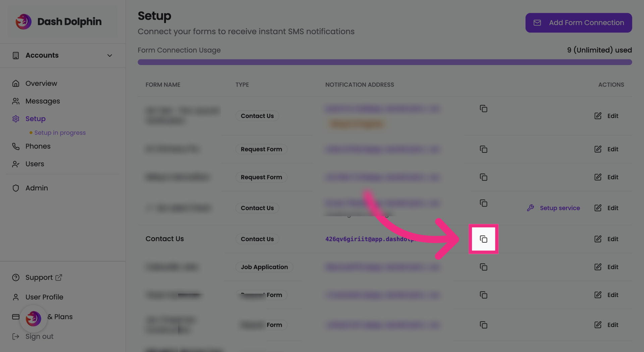
Task: Open Setup in progress sub-item
Action: pos(60,133)
